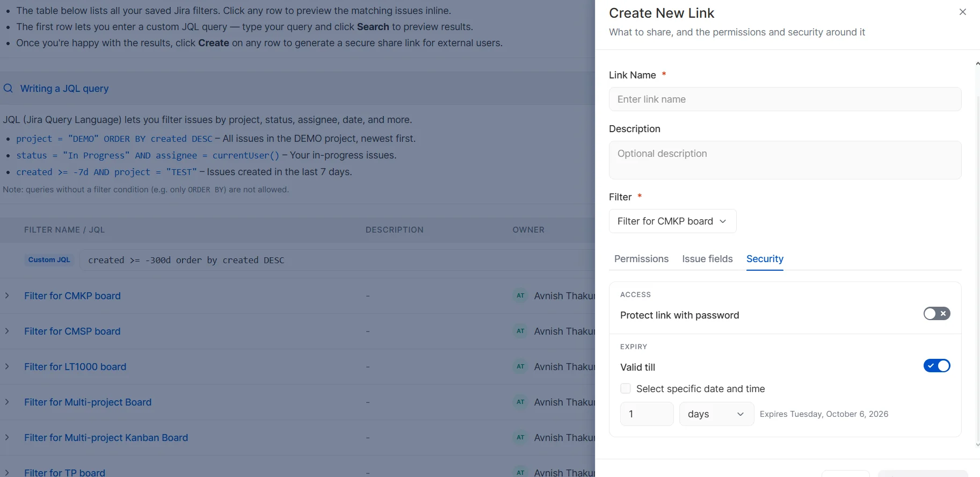980x477 pixels.
Task: Click the panel scrollbar down arrow
Action: (977, 445)
